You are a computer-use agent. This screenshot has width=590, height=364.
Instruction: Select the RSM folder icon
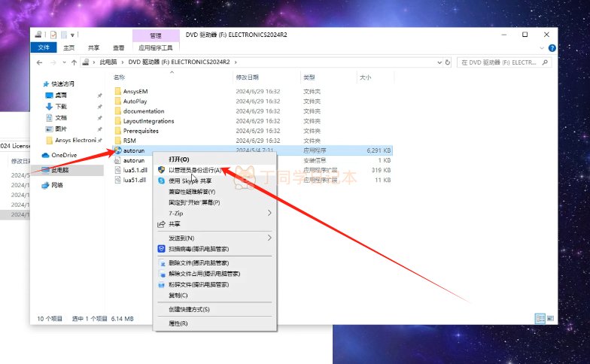tap(117, 141)
